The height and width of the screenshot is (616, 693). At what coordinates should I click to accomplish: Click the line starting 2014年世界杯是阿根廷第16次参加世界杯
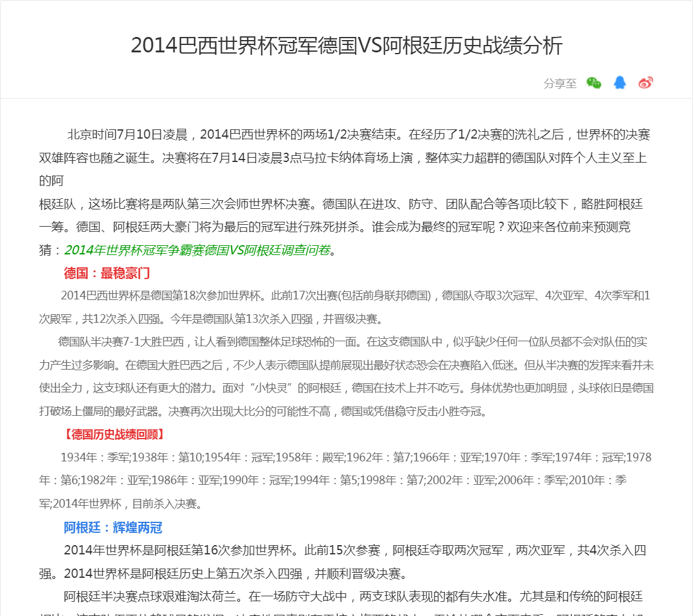(x=354, y=551)
